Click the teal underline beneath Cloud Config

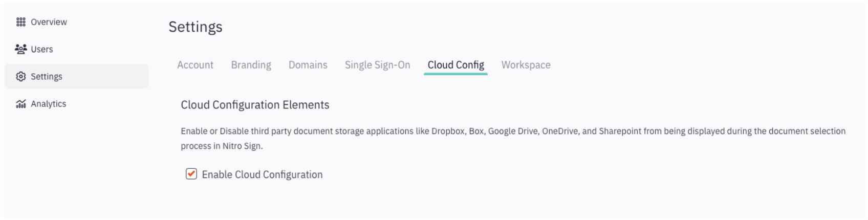[455, 74]
